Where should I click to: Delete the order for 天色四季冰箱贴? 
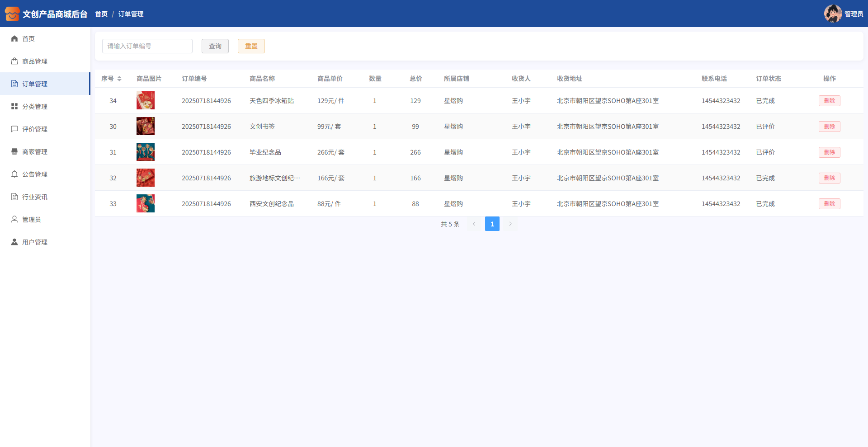[829, 101]
